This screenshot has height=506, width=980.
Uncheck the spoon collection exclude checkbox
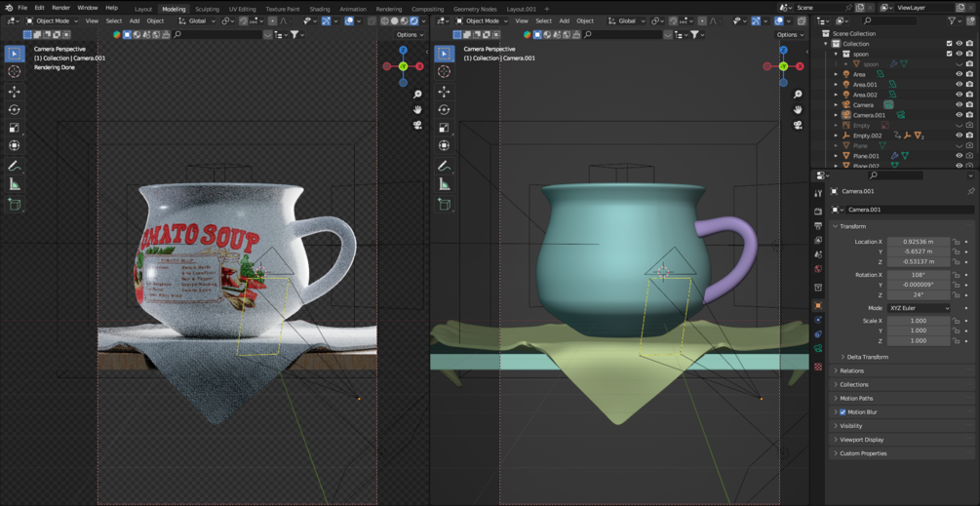pos(950,54)
